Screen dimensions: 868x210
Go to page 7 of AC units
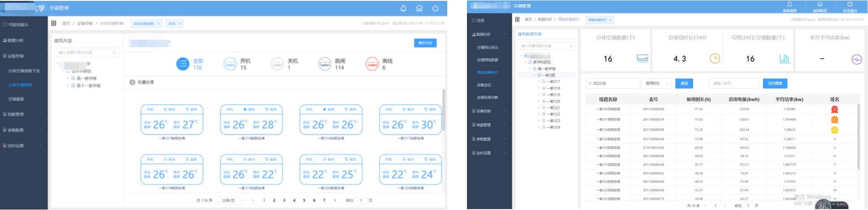(x=324, y=201)
